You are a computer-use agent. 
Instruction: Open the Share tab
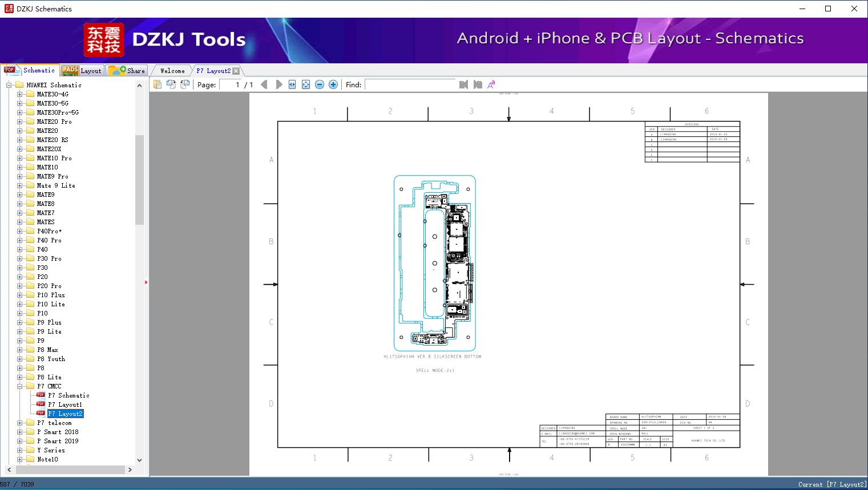tap(127, 70)
